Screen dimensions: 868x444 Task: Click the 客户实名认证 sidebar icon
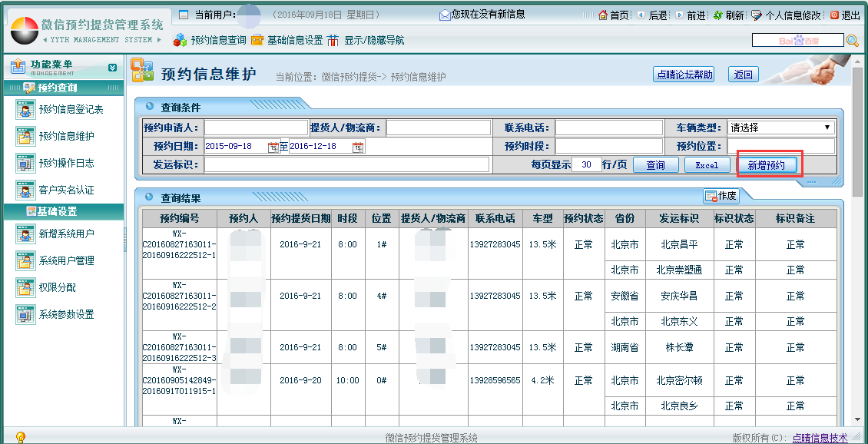[25, 190]
